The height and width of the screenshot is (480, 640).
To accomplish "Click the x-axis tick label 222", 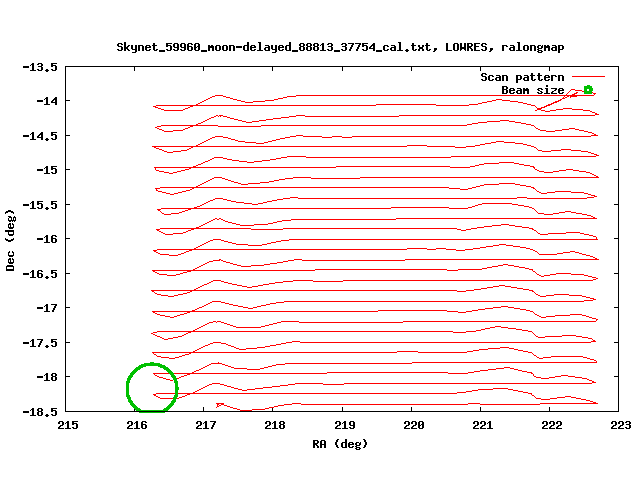I will pyautogui.click(x=552, y=425).
